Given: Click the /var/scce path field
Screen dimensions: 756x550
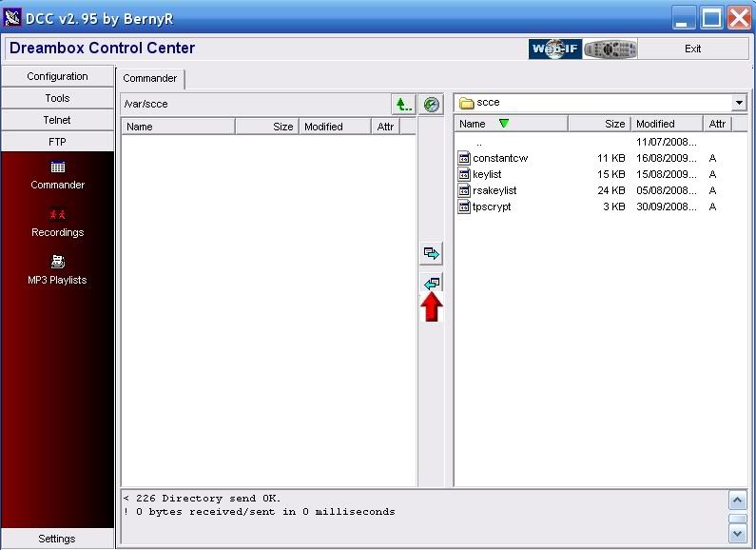Looking at the screenshot, I should [256, 105].
